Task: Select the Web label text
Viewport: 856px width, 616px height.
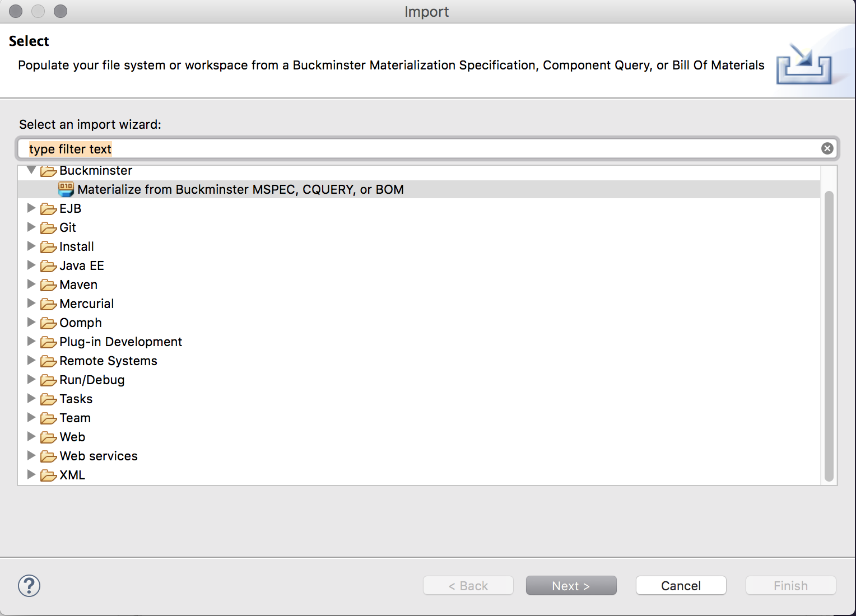Action: point(73,437)
